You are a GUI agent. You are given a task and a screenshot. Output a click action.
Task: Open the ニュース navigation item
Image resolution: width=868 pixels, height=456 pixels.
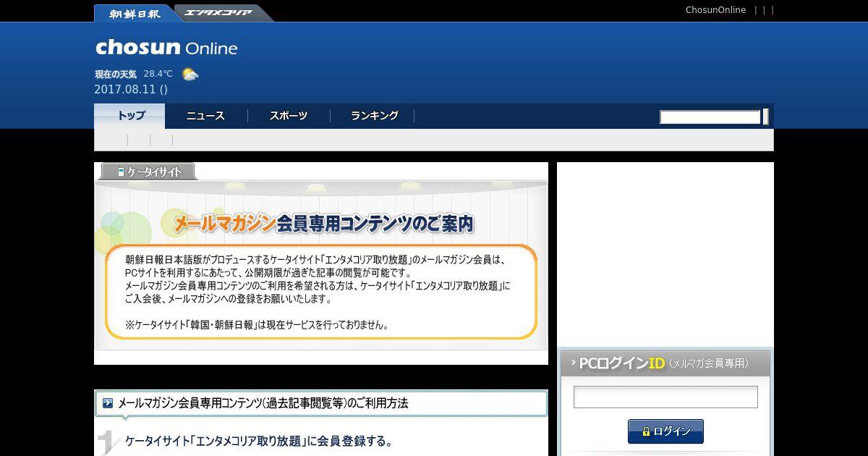[x=205, y=116]
